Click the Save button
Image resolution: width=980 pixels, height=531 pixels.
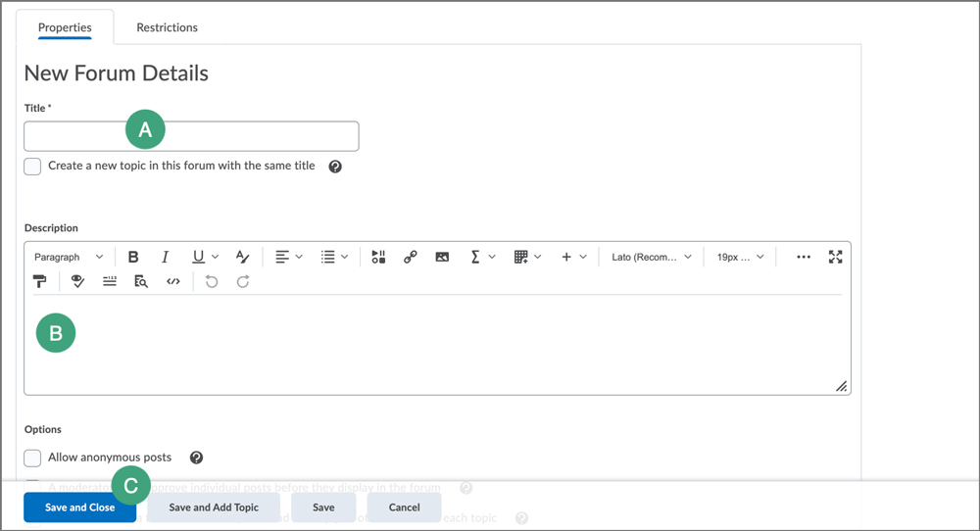(x=323, y=507)
